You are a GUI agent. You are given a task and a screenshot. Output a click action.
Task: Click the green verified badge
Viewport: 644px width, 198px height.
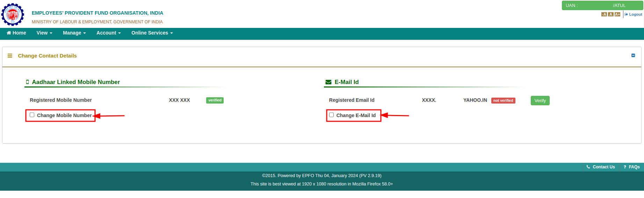[x=215, y=100]
